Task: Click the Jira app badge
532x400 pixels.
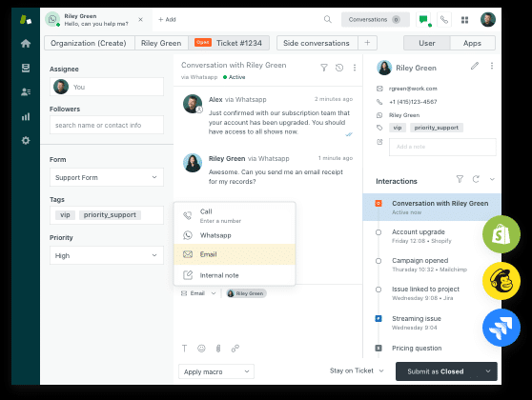Action: (x=501, y=328)
